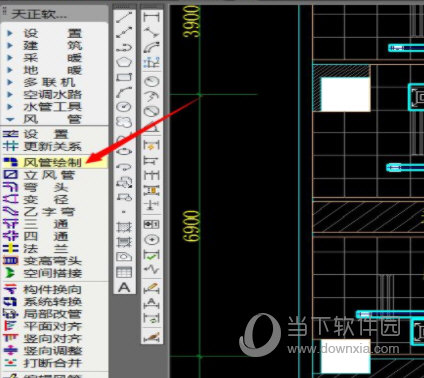The height and width of the screenshot is (378, 424).
Task: Expand the 水管工具 menu group
Action: pyautogui.click(x=54, y=107)
